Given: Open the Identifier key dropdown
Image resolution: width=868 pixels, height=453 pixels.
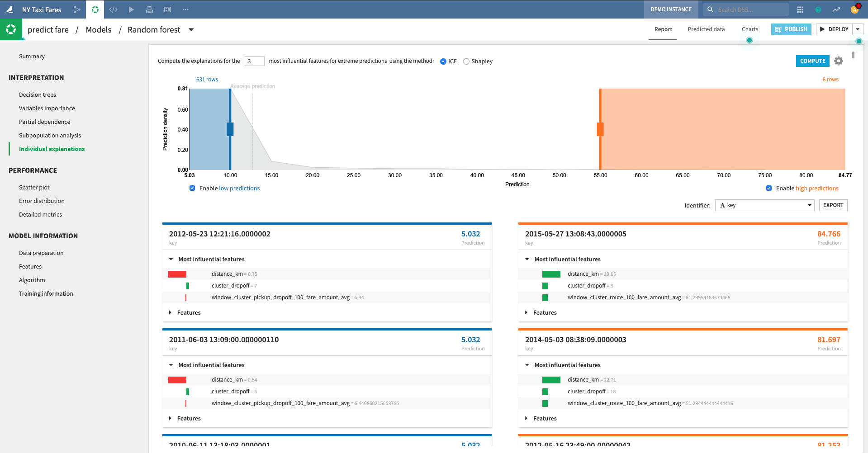Looking at the screenshot, I should (x=764, y=205).
